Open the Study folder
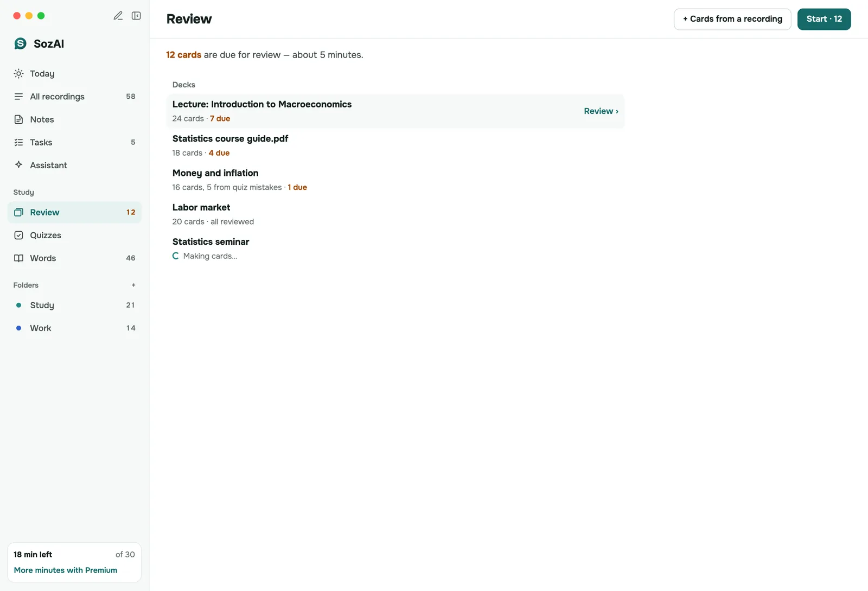This screenshot has height=591, width=868. (74, 305)
